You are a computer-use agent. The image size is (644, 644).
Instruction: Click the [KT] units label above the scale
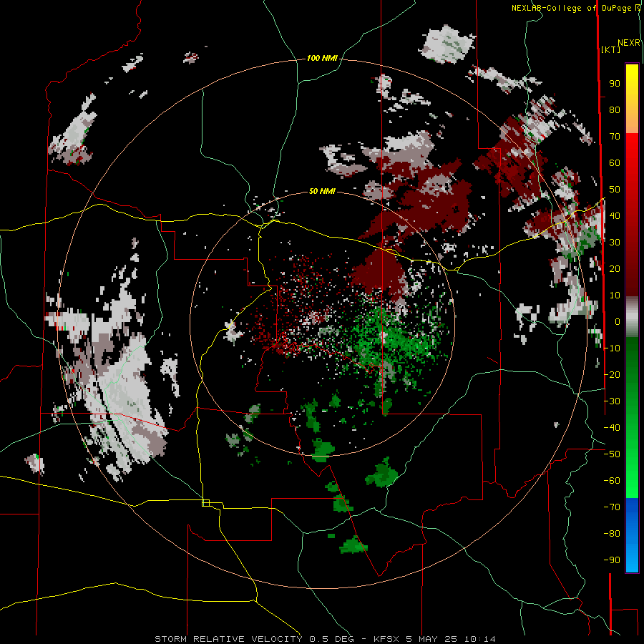611,49
